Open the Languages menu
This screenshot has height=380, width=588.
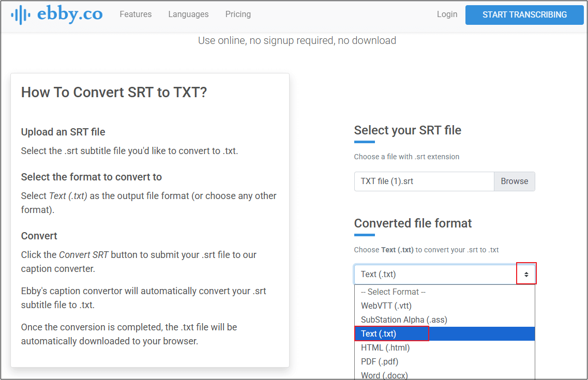[x=188, y=14]
